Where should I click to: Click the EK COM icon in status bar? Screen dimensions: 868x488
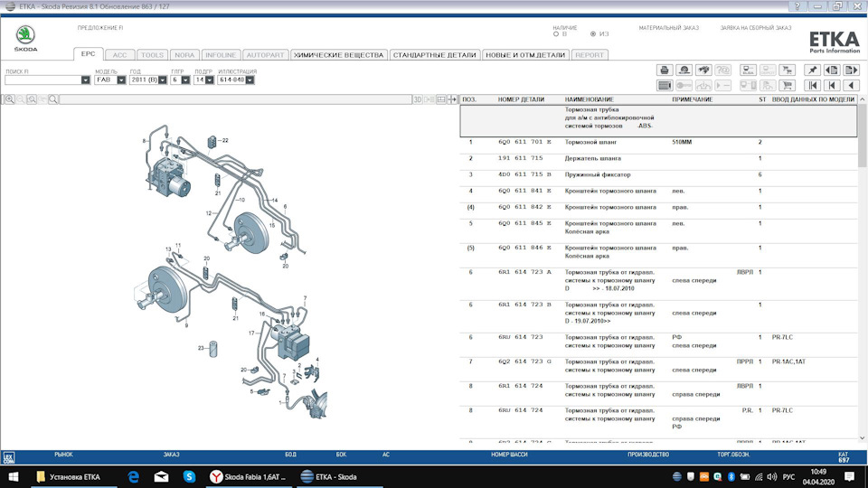coord(9,457)
